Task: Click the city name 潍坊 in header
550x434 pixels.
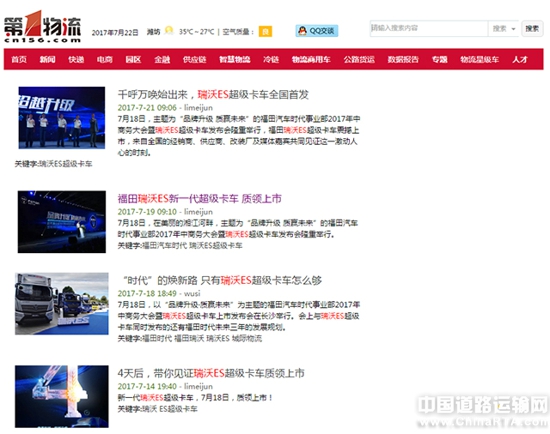Action: pos(153,32)
